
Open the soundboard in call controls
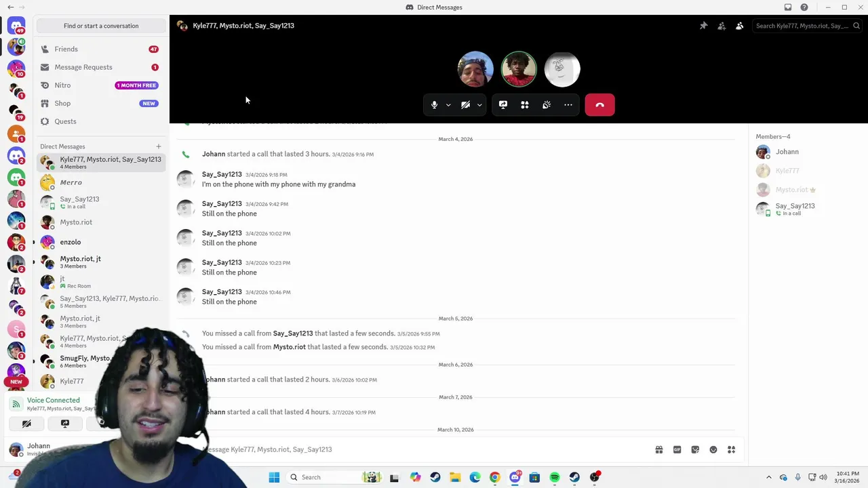(547, 105)
